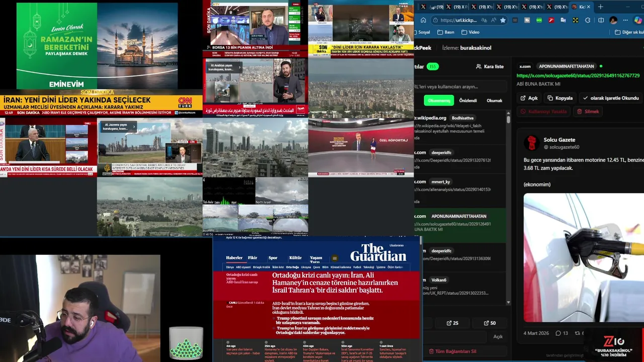Click the red extension icon in toolbar
Viewport: 644px width, 362px height.
coord(551,20)
